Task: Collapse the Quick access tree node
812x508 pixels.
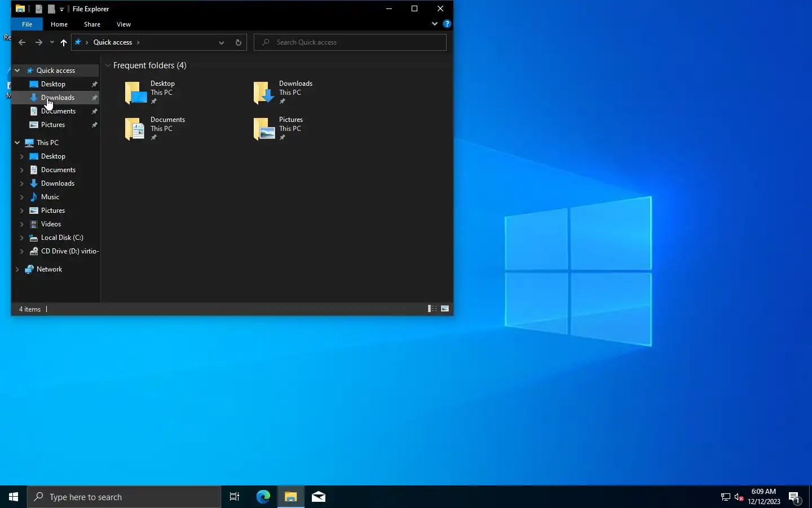Action: [17, 71]
